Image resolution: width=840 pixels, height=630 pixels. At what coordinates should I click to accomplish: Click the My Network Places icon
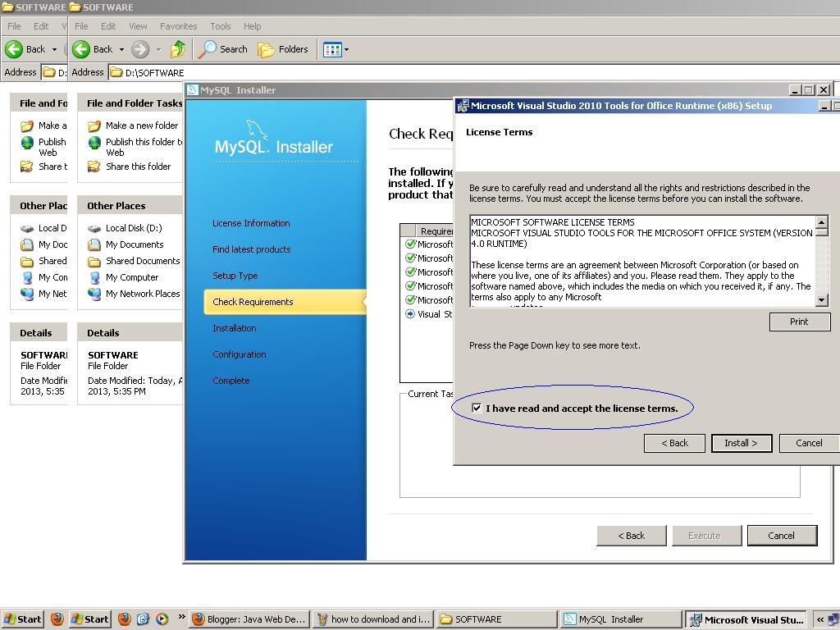(x=94, y=294)
